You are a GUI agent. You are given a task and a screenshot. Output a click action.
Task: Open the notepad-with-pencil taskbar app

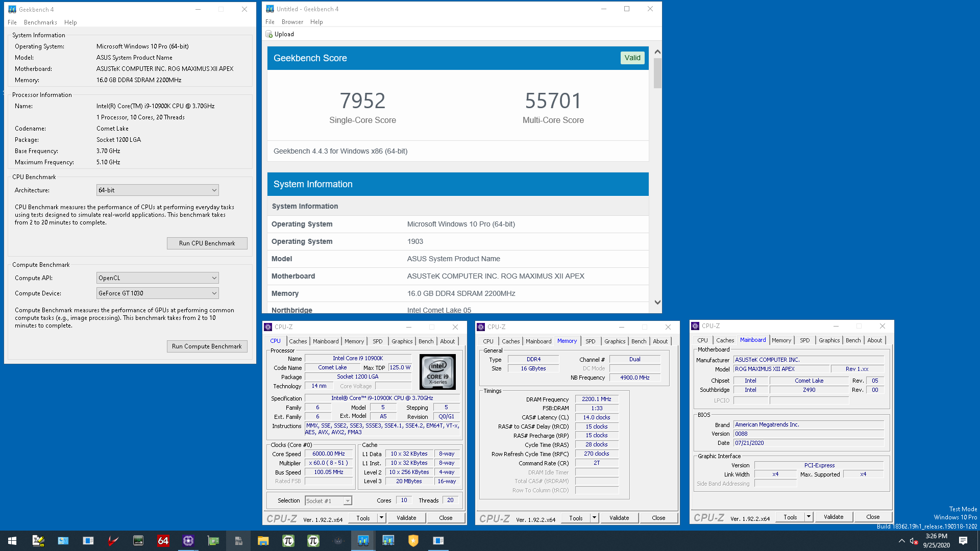38,540
